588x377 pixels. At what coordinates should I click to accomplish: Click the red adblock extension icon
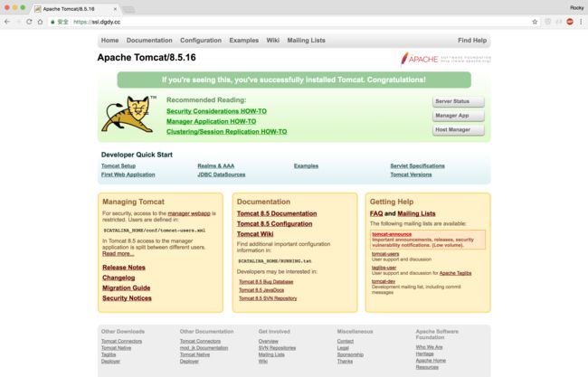pos(570,22)
